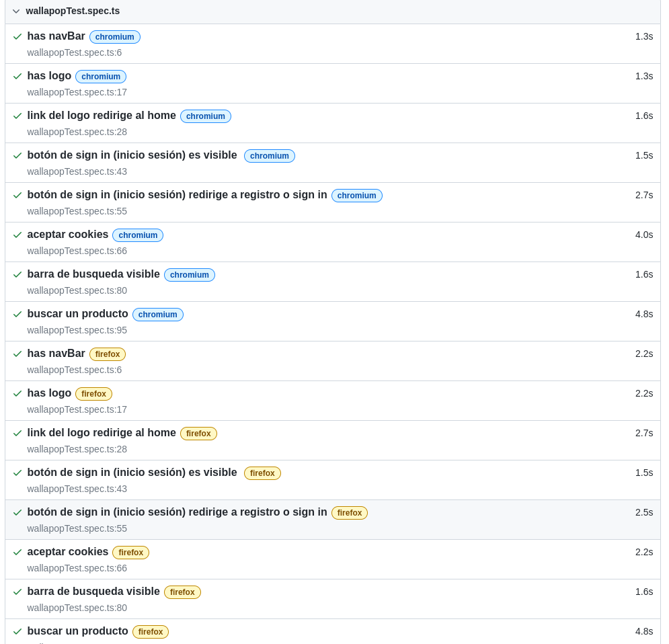
Task: Click chromium label on link del logo test
Action: click(206, 116)
